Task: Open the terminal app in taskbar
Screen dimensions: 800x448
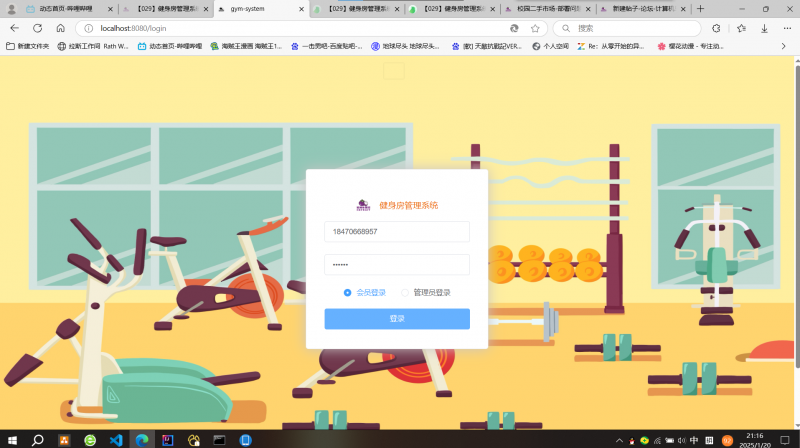Action: (219, 440)
